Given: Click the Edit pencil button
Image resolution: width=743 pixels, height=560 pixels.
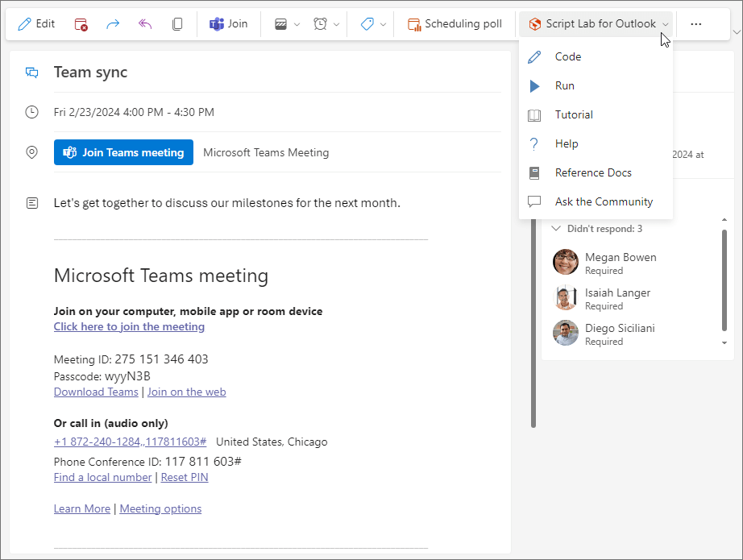Looking at the screenshot, I should point(36,23).
